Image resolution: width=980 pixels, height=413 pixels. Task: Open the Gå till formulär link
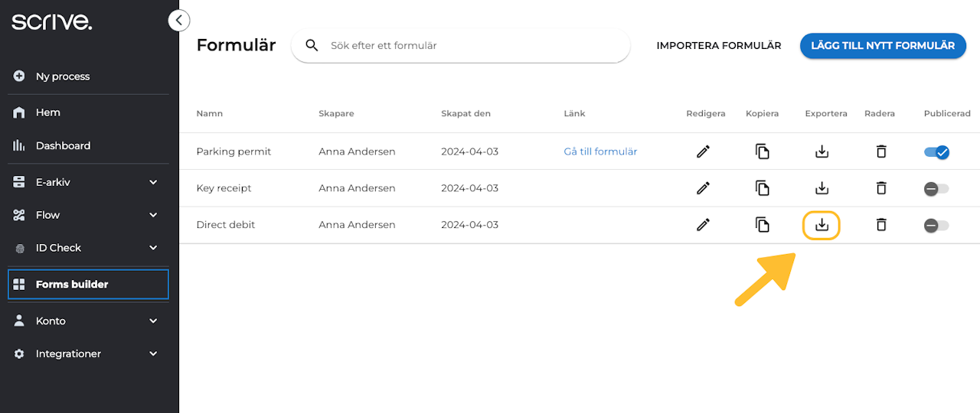(x=600, y=151)
